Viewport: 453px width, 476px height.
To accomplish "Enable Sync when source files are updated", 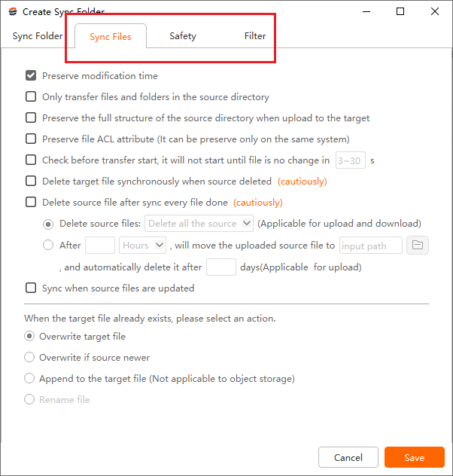I will (31, 288).
